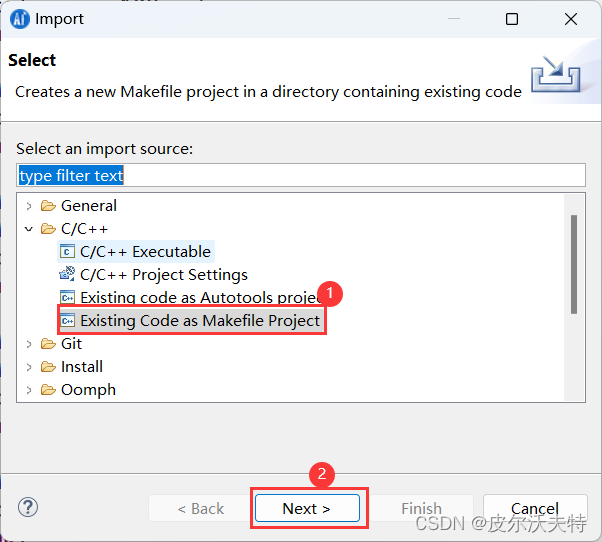Click the Oomph folder icon

(x=48, y=390)
